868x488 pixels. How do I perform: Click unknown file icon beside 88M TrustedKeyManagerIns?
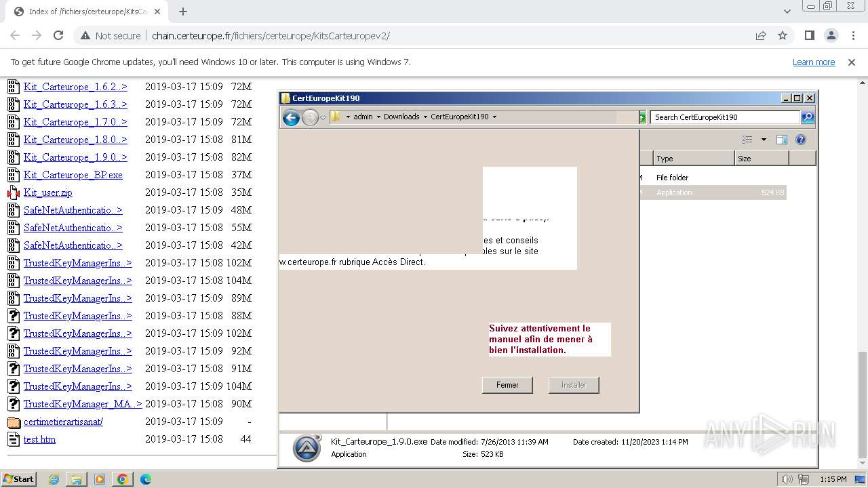14,316
